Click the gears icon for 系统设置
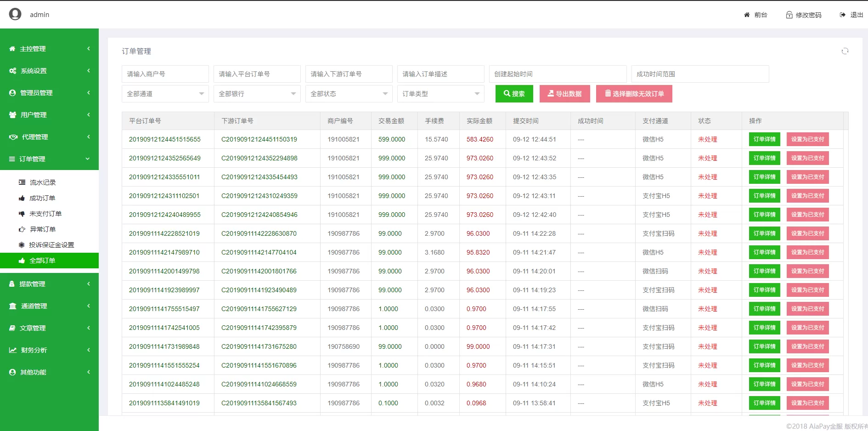 point(13,71)
